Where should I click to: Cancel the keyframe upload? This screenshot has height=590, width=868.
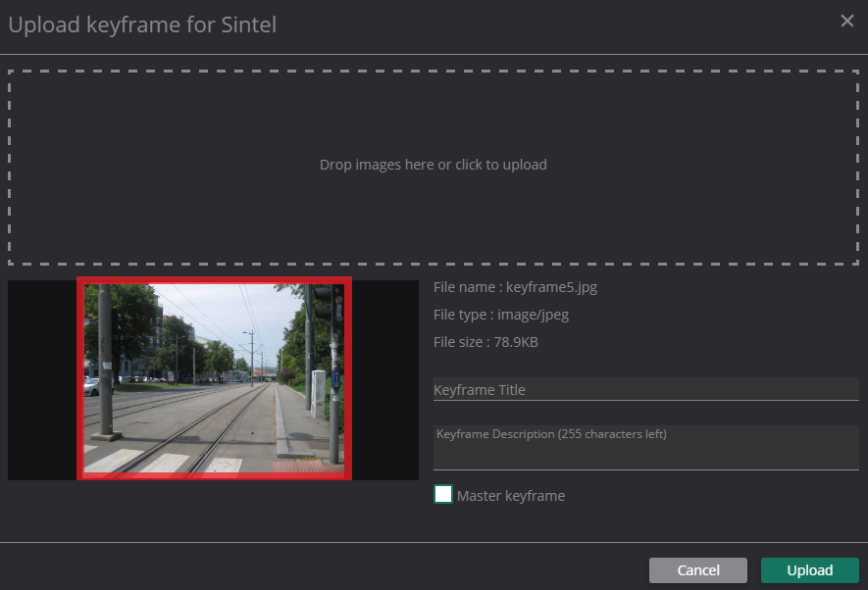[697, 570]
